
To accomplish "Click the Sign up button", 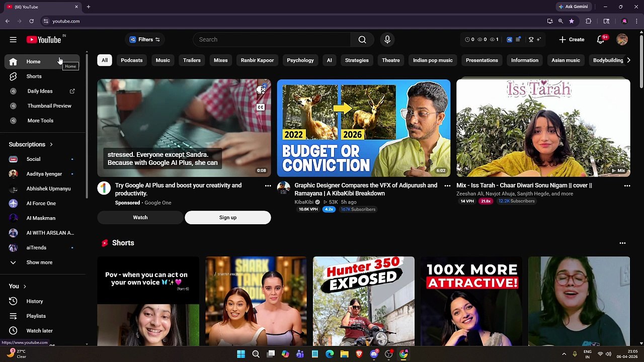I will (228, 218).
